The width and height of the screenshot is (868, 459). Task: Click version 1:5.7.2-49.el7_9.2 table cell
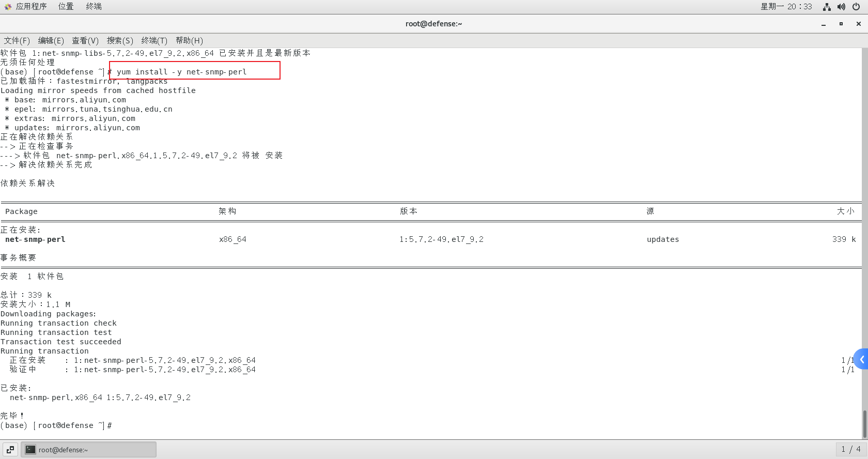[x=441, y=239]
